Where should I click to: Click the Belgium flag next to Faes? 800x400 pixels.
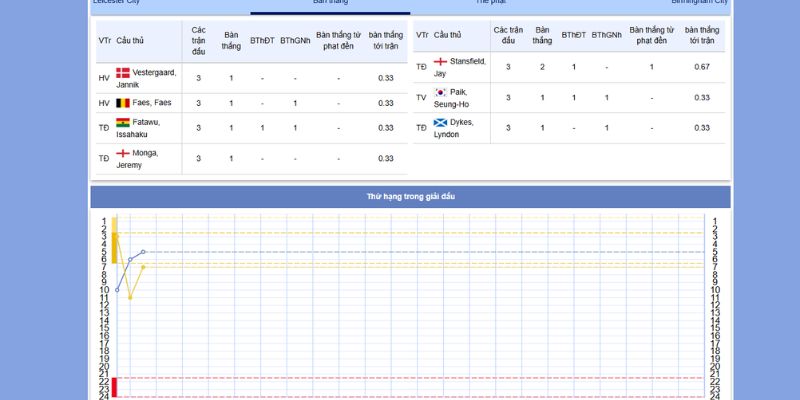click(x=123, y=103)
